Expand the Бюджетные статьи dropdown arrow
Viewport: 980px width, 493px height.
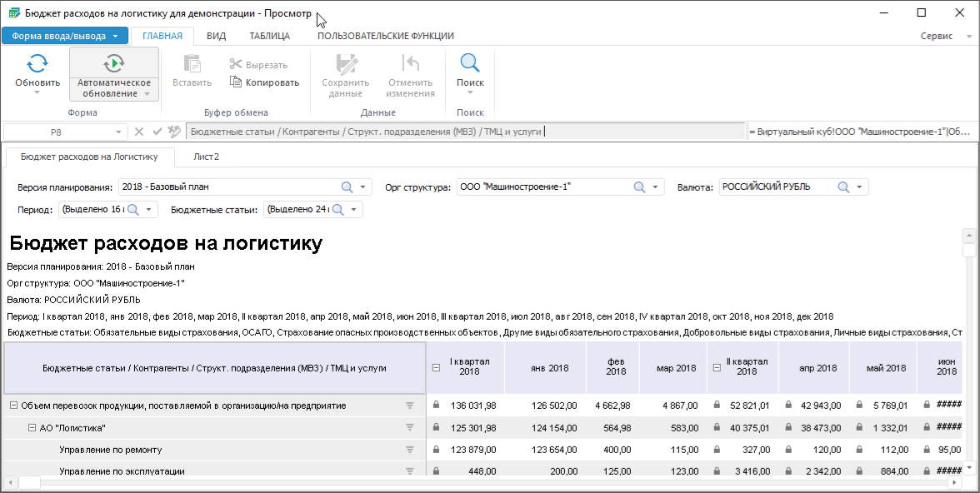point(353,210)
